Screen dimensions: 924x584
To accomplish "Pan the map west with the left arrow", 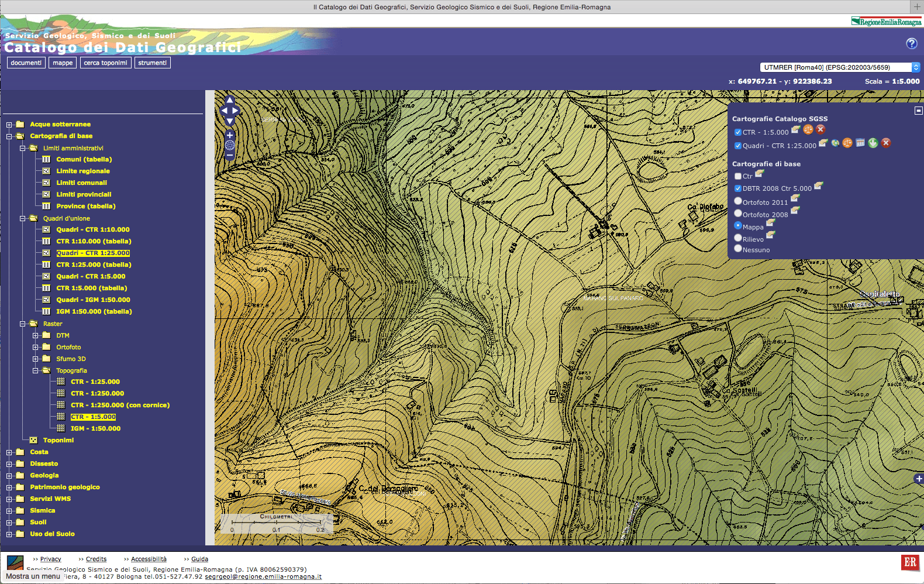I will (224, 111).
